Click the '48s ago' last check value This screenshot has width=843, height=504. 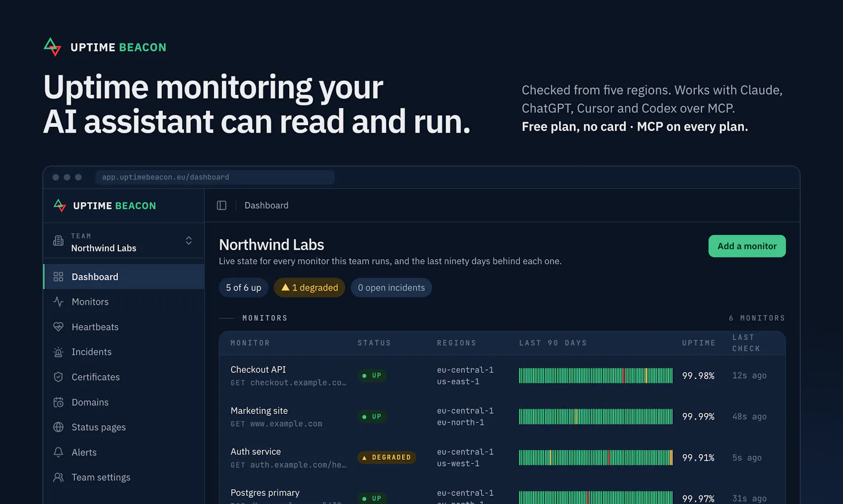[749, 417]
